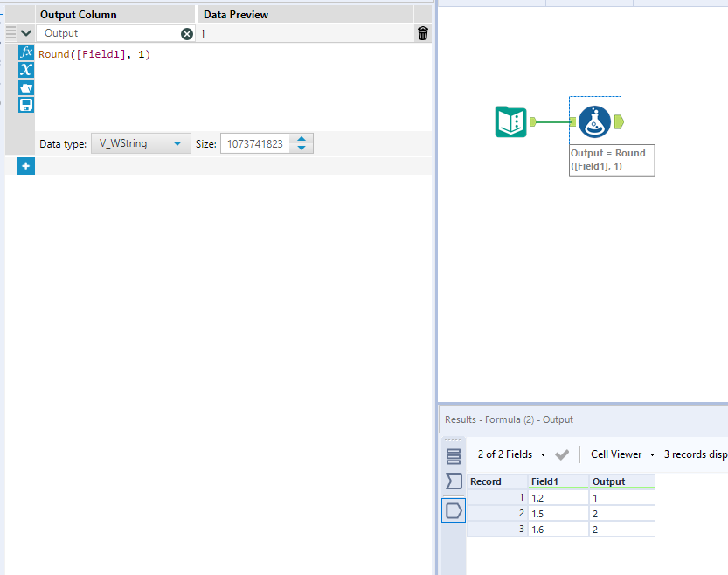The width and height of the screenshot is (728, 575).
Task: Delete the expression using the trash icon
Action: coord(422,32)
